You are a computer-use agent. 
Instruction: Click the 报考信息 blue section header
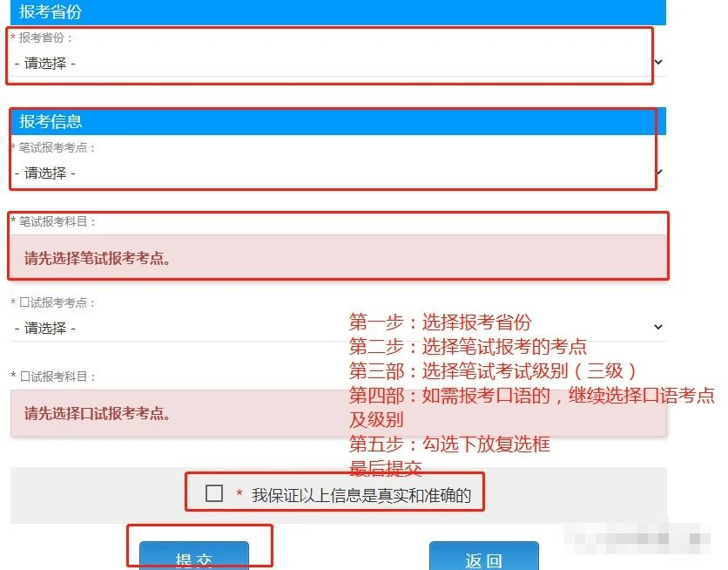(338, 121)
